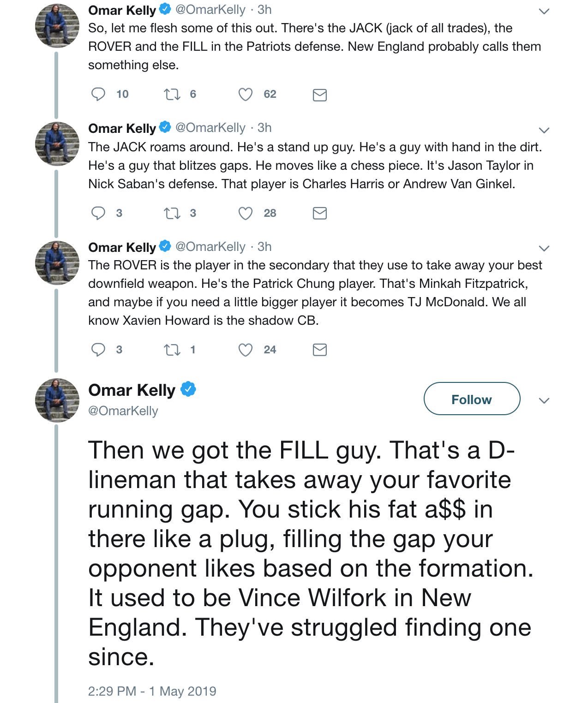Share the Jason Taylor tweet by message

coord(320,213)
